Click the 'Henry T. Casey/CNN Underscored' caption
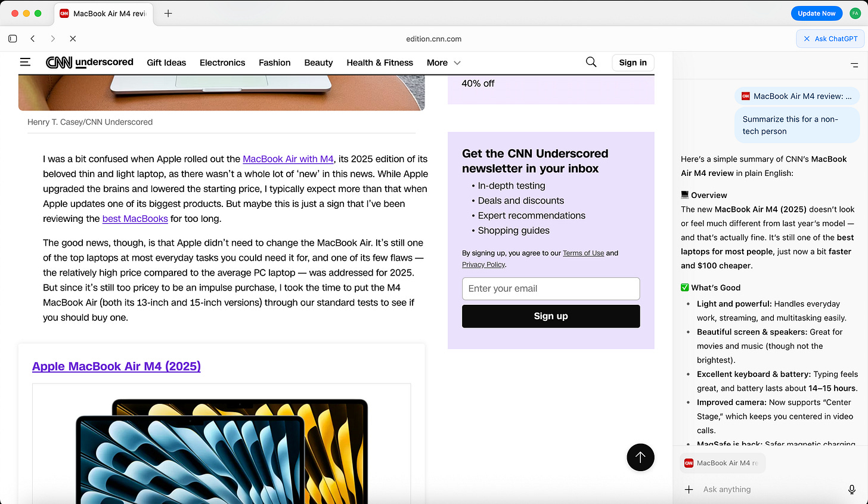The image size is (868, 504). 90,122
